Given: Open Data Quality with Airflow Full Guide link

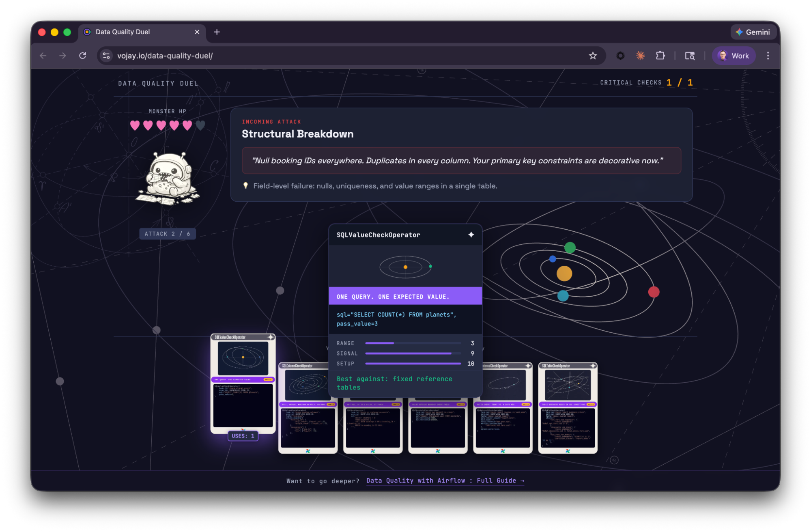Looking at the screenshot, I should 445,480.
